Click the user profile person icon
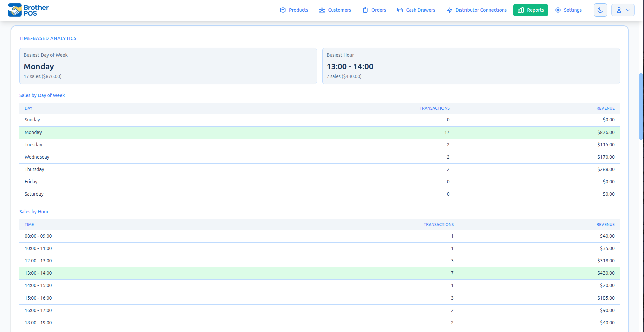 pos(619,10)
